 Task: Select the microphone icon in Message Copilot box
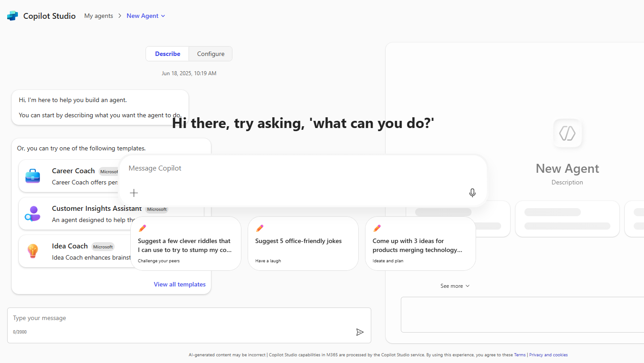(x=472, y=192)
